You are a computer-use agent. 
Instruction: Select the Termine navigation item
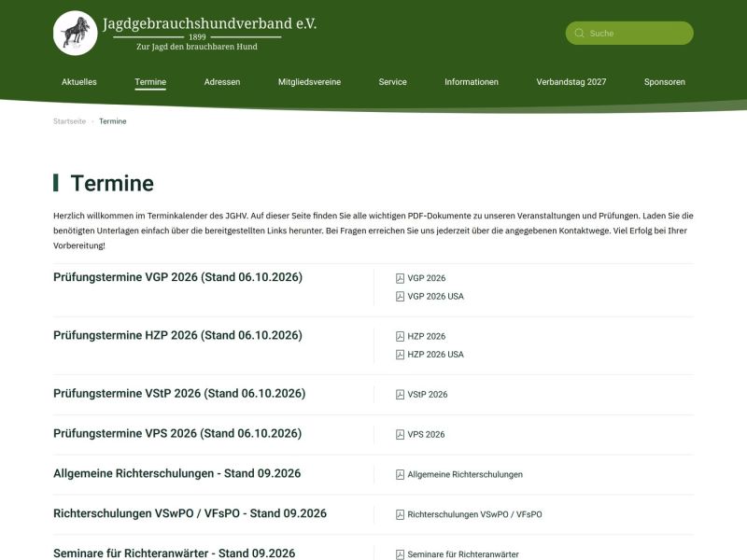click(150, 82)
